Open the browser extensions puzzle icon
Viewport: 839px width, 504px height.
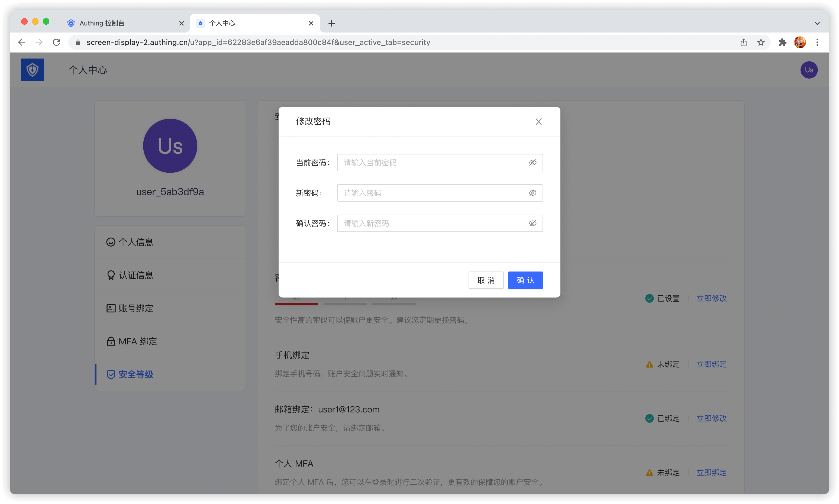click(x=783, y=42)
